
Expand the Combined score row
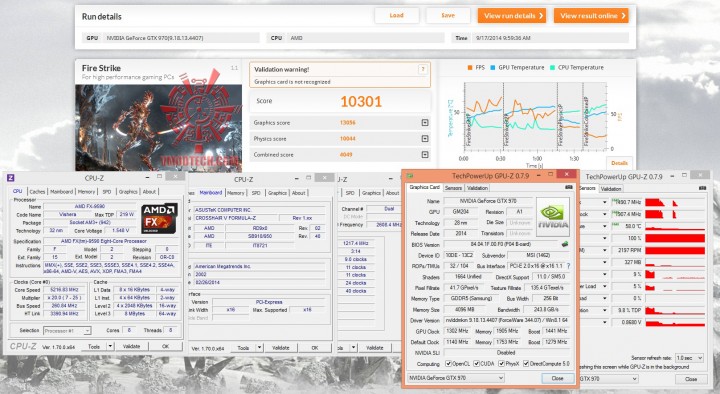425,155
